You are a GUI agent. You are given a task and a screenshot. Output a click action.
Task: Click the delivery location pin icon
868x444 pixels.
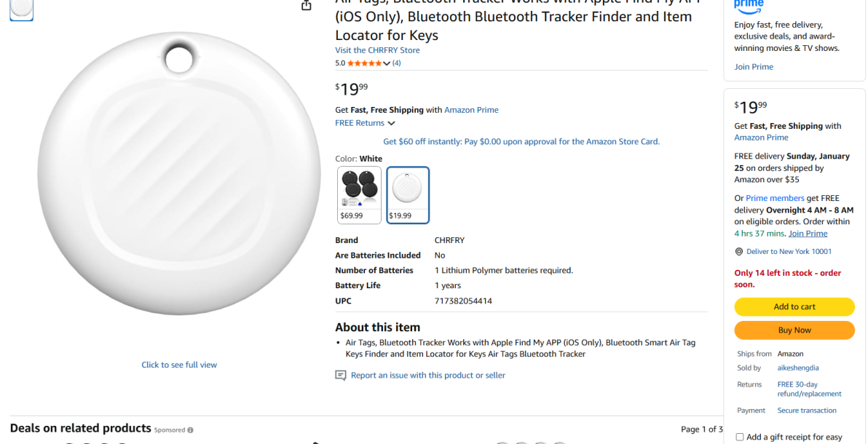point(739,252)
